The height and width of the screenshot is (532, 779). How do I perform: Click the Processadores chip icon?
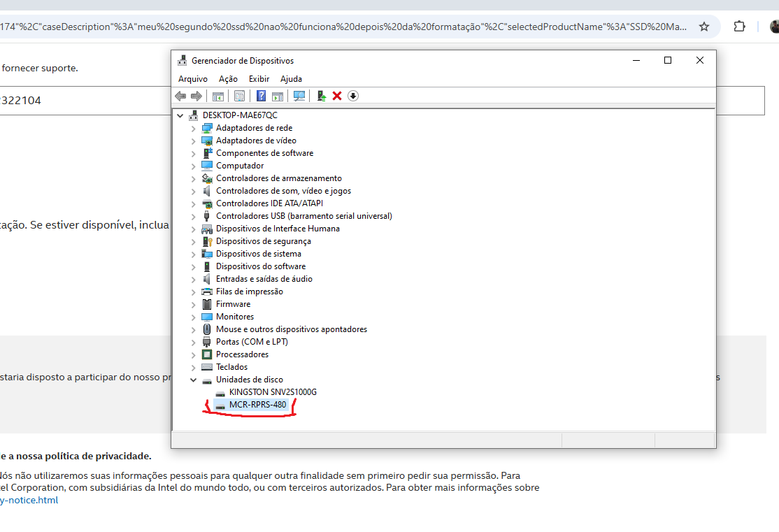(207, 354)
